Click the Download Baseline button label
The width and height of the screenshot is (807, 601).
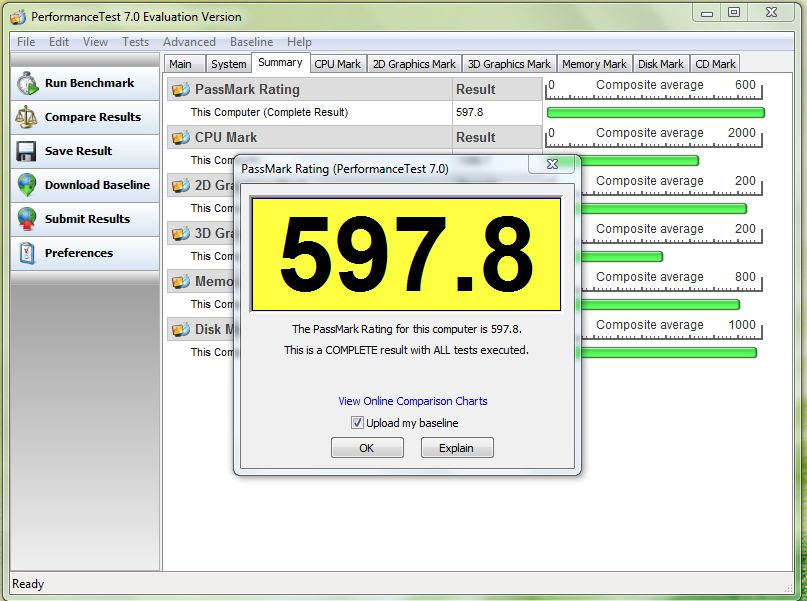97,185
